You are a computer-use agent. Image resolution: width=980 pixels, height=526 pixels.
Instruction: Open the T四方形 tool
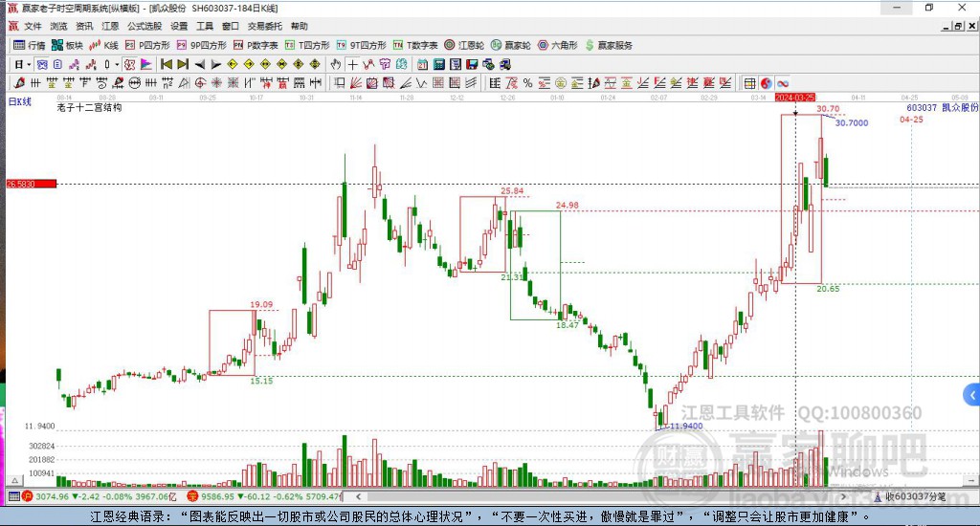point(307,45)
